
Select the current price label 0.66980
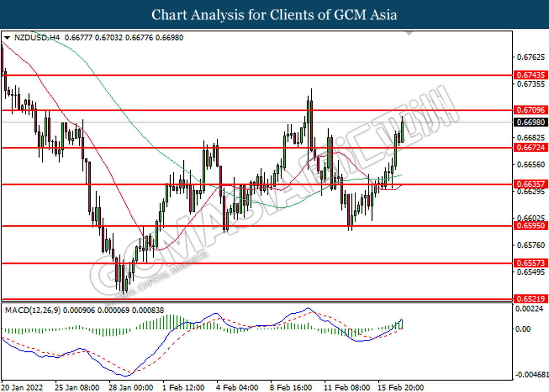531,122
